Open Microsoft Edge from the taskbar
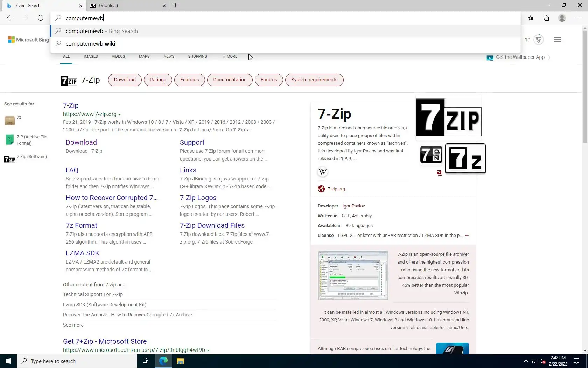This screenshot has height=368, width=588. 163,361
